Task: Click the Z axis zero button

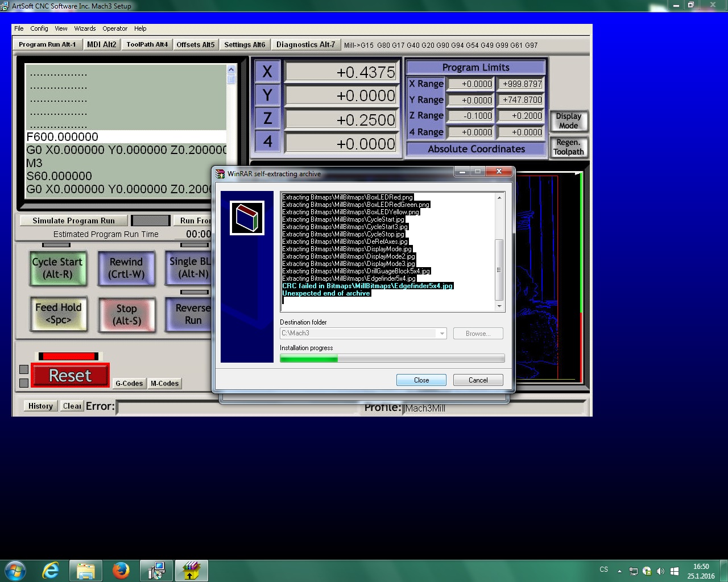Action: pos(267,119)
